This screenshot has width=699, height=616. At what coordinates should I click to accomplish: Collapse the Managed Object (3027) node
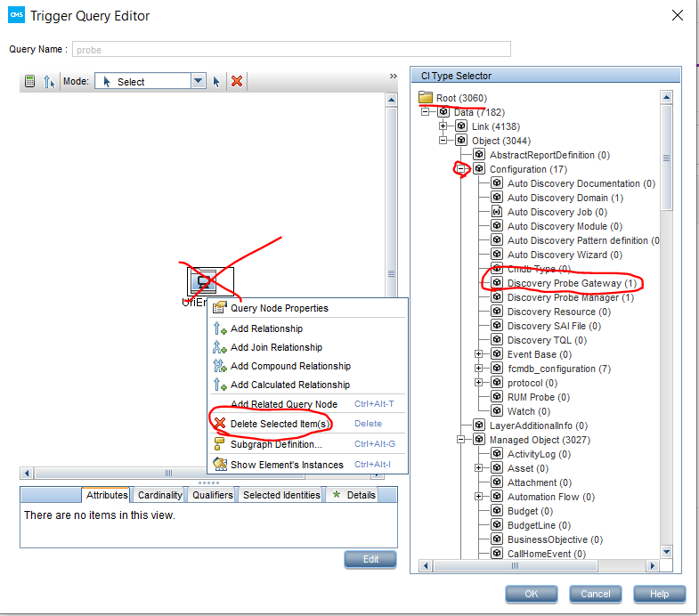click(x=461, y=440)
